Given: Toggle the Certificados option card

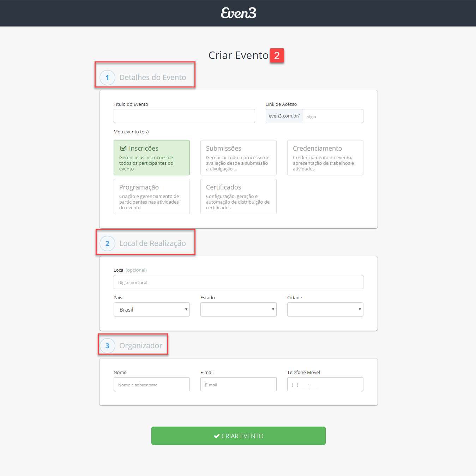Looking at the screenshot, I should pyautogui.click(x=238, y=197).
